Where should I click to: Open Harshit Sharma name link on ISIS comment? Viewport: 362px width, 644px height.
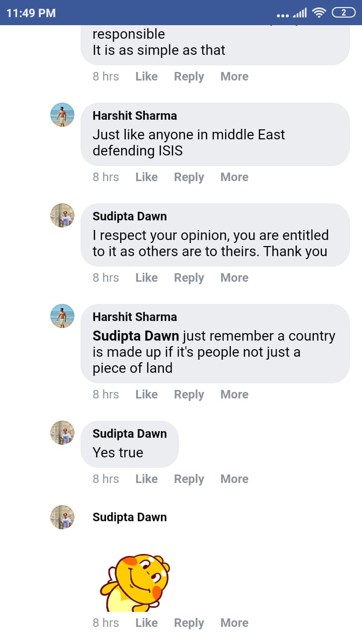[135, 116]
